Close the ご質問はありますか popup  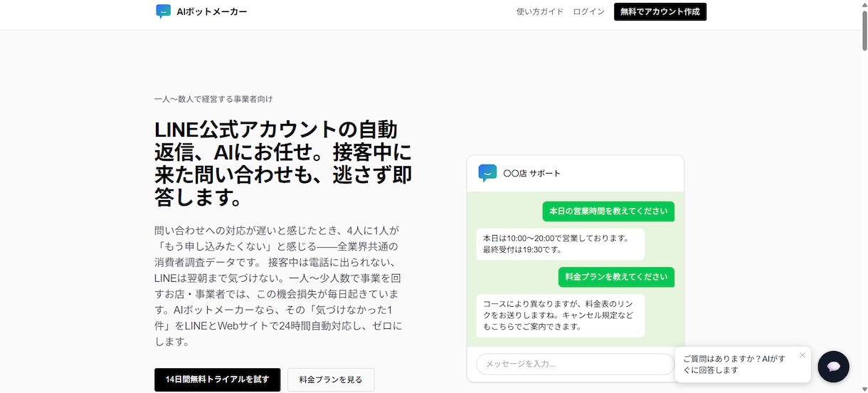point(803,355)
